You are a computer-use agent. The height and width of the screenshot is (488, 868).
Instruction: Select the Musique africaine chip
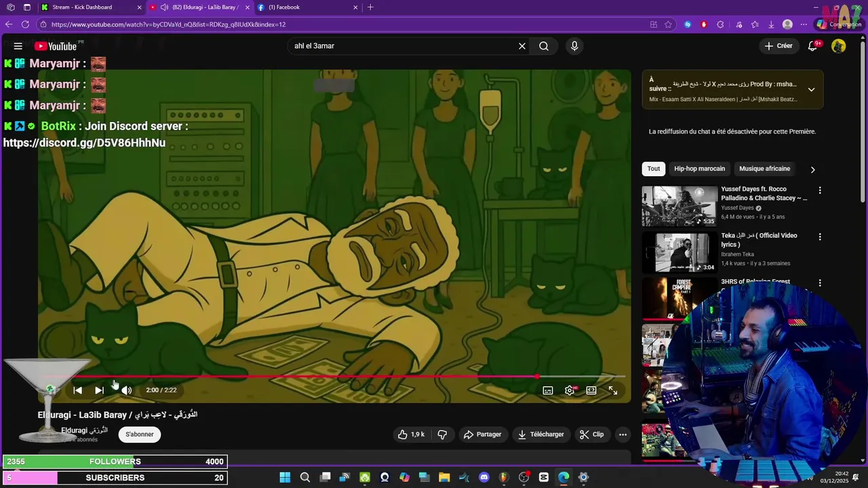point(764,169)
